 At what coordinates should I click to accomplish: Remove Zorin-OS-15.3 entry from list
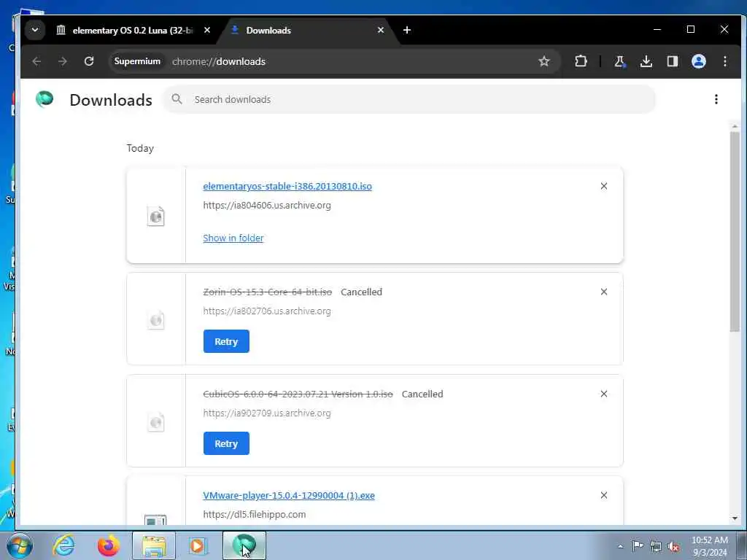coord(603,292)
